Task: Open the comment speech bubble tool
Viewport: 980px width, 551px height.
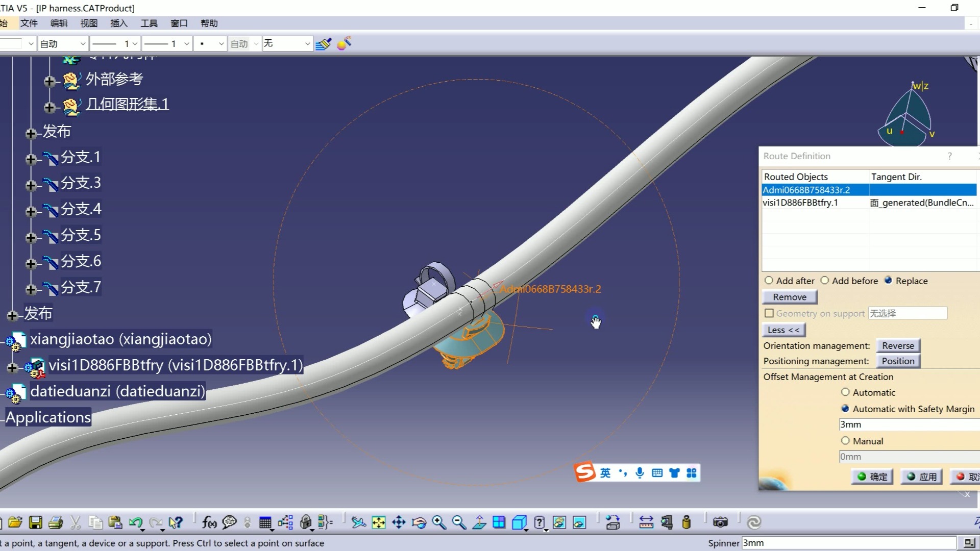Action: (x=229, y=522)
